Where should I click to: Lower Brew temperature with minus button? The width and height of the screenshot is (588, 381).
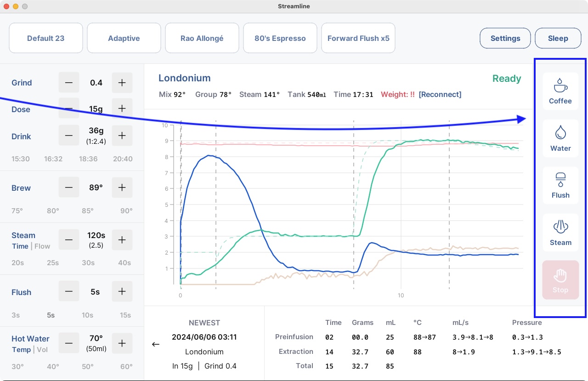[x=69, y=188]
